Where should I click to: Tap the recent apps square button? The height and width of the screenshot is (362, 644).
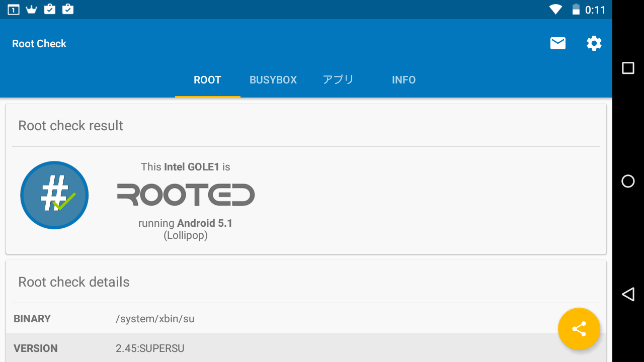tap(628, 68)
